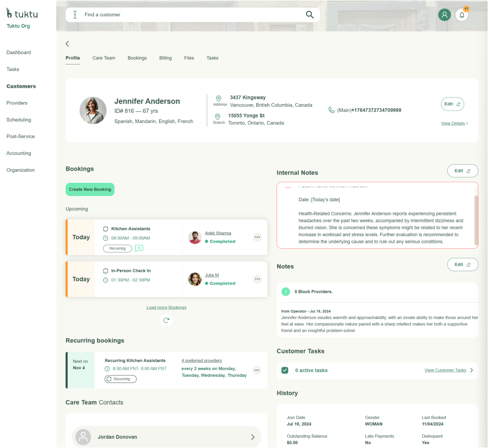Go back using the left arrow
The image size is (488, 448).
(67, 44)
